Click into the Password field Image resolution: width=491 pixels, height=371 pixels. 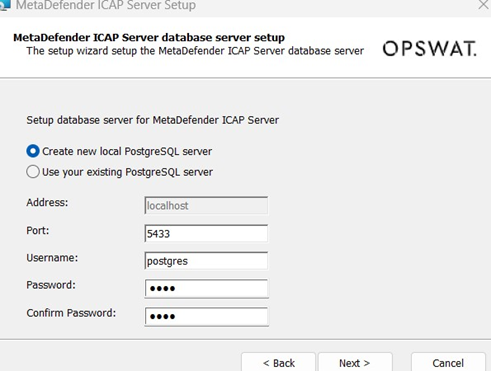pyautogui.click(x=206, y=289)
